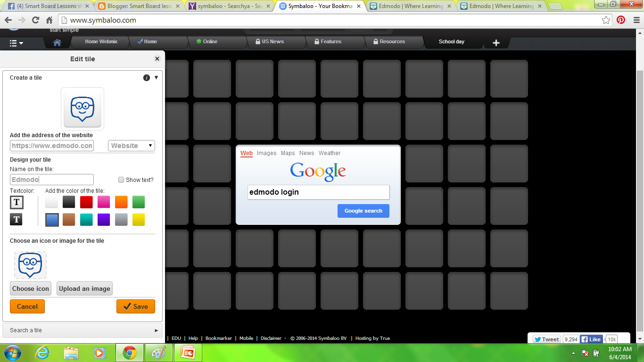Image resolution: width=644 pixels, height=362 pixels.
Task: Select Weather in the Google widget
Action: pyautogui.click(x=330, y=153)
